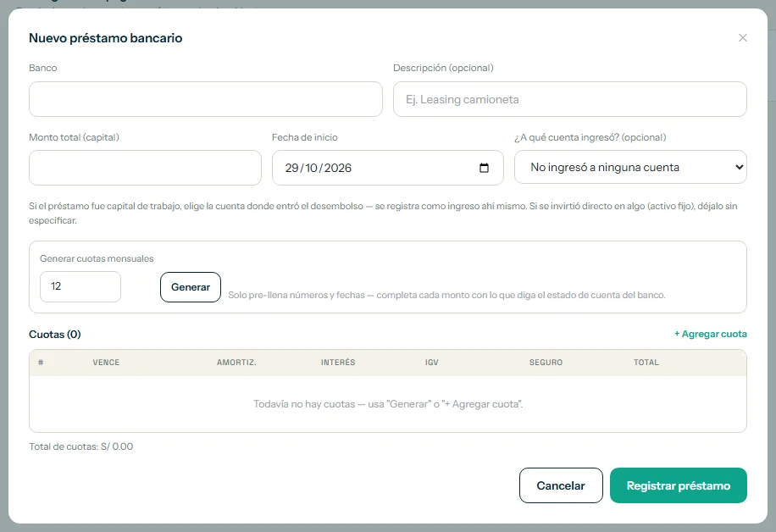
Task: Click the 'Solo pre-llena números y fechas' hint
Action: tap(446, 295)
